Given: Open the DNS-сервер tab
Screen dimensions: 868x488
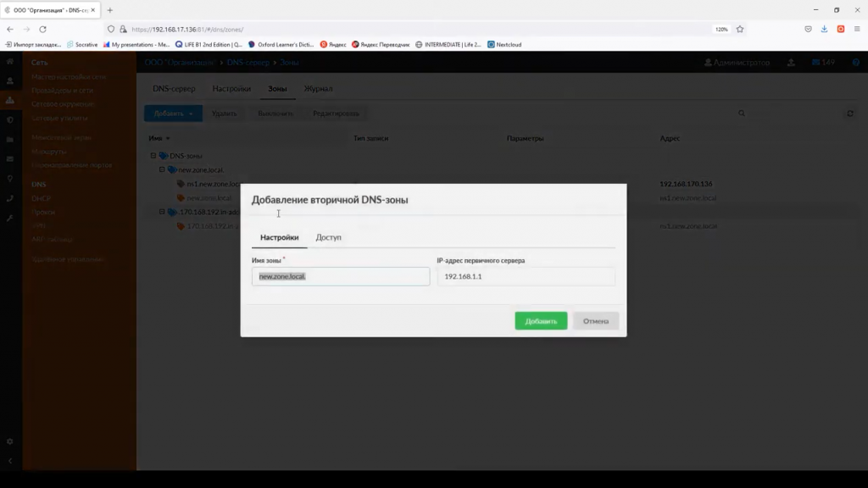Looking at the screenshot, I should tap(174, 88).
